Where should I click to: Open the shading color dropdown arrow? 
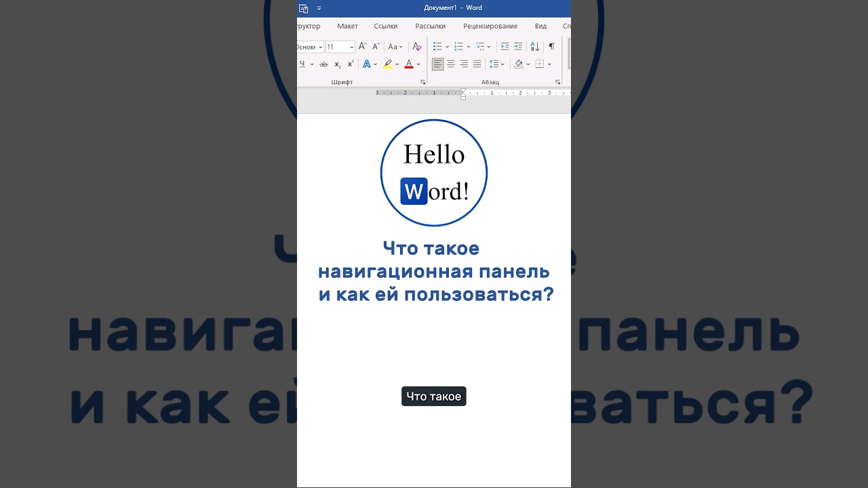(528, 64)
